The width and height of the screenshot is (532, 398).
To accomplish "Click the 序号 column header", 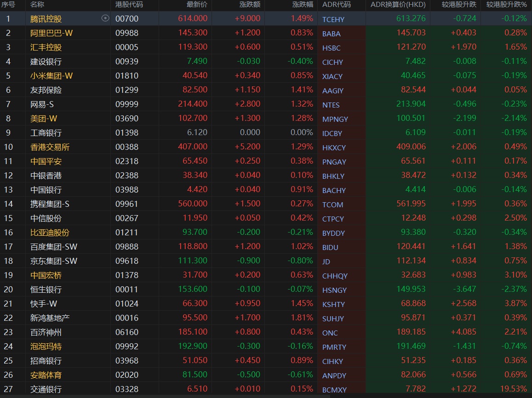I will tap(8, 5).
